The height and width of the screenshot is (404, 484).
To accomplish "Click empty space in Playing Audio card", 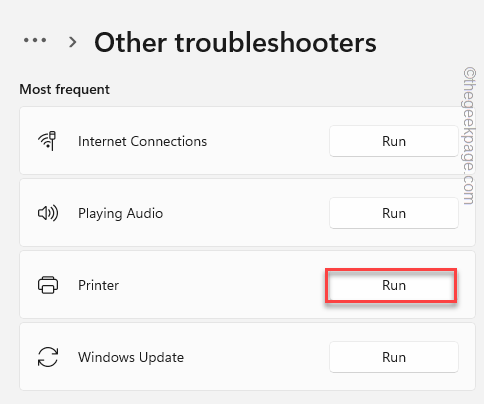I will point(247,213).
